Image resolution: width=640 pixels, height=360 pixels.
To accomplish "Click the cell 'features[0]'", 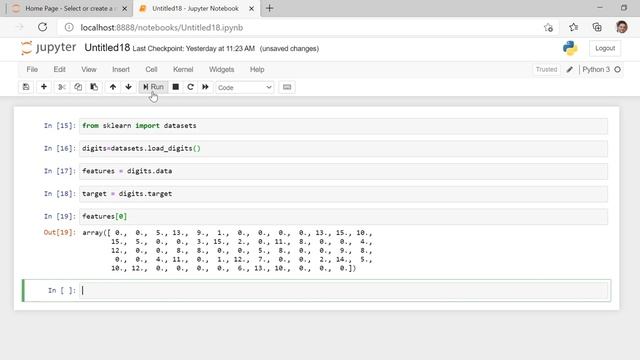I will (343, 216).
